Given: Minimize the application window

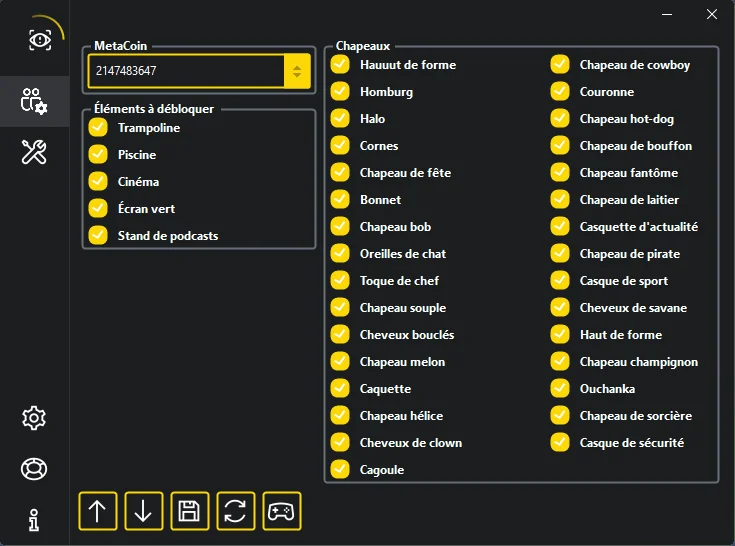Looking at the screenshot, I should [x=667, y=15].
